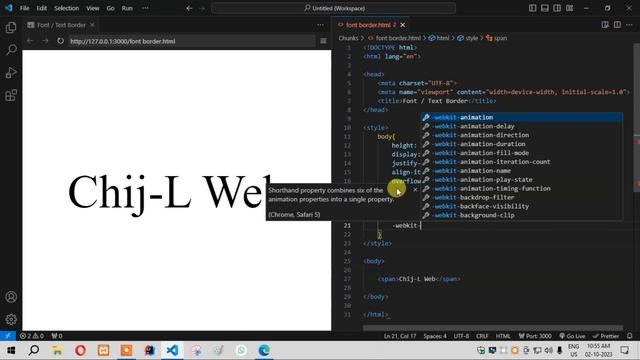640x360 pixels.
Task: Open the Edit menu
Action: 42,8
